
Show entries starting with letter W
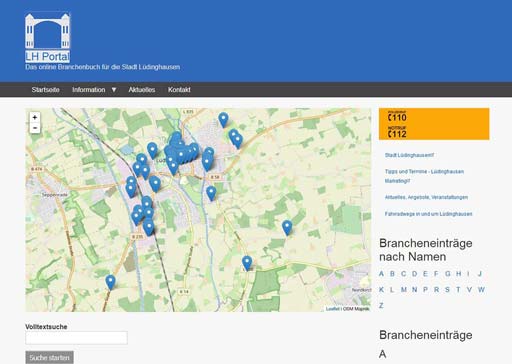click(481, 290)
